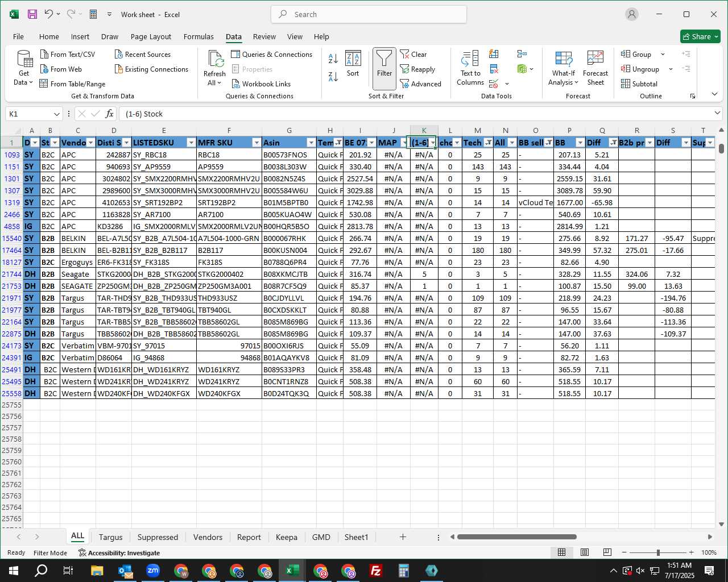Viewport: 728px width, 582px height.
Task: Launch Text to Columns wizard
Action: 470,68
